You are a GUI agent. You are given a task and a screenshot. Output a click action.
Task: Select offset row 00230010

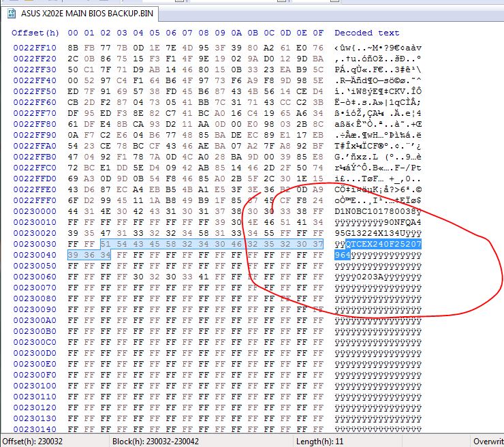click(35, 223)
